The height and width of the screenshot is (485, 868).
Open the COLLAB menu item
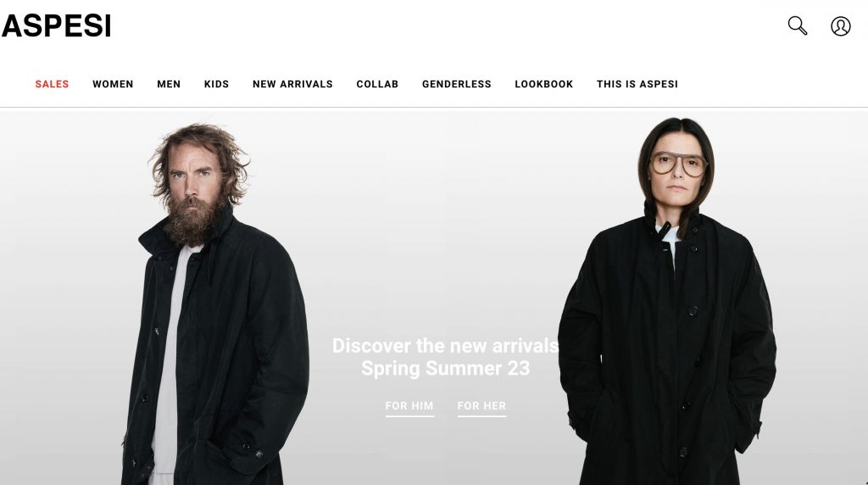377,84
